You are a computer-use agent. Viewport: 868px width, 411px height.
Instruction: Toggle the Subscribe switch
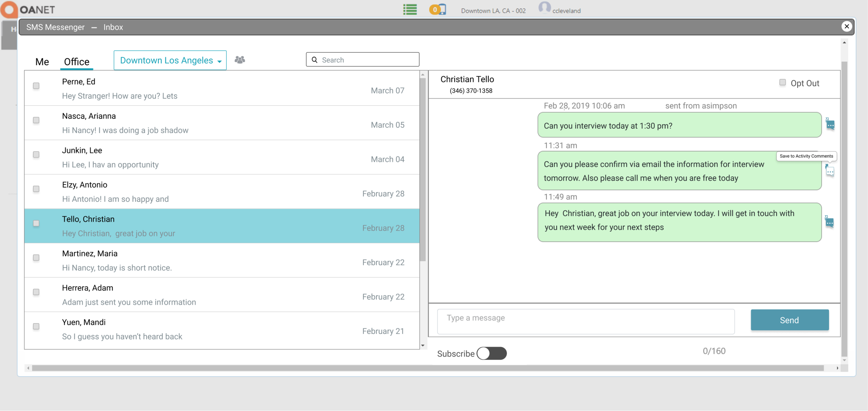(491, 353)
